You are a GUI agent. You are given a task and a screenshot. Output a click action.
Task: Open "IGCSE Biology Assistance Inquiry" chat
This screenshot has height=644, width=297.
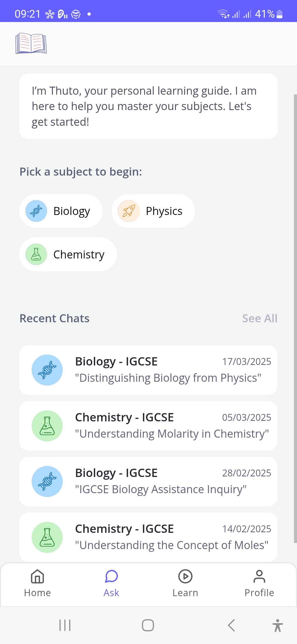[x=148, y=482]
